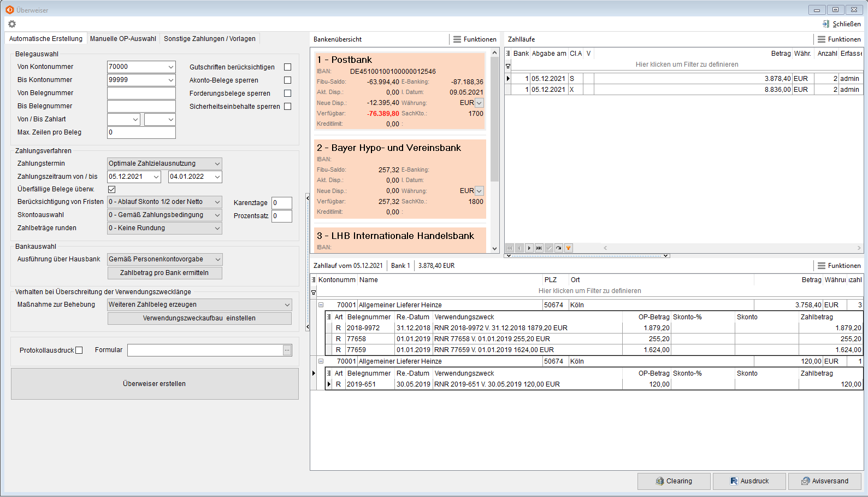Click the Überweiser erstellen button
Viewport: 868px width, 497px height.
click(155, 384)
